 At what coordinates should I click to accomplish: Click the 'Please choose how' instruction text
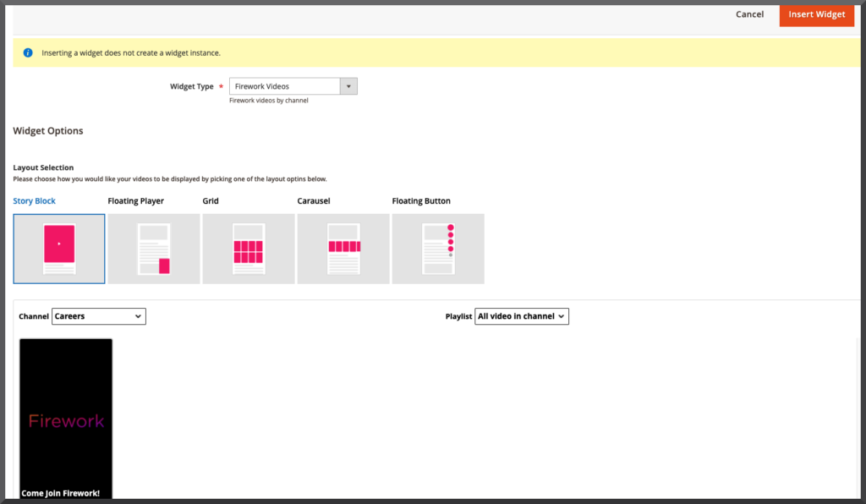click(x=170, y=179)
